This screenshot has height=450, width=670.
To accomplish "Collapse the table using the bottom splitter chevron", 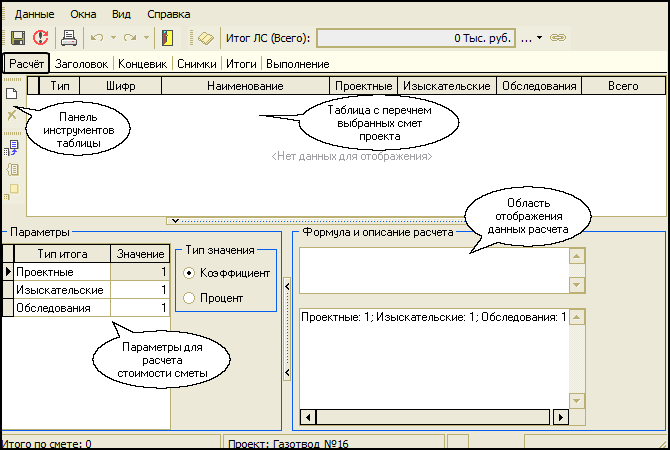I will tap(176, 219).
